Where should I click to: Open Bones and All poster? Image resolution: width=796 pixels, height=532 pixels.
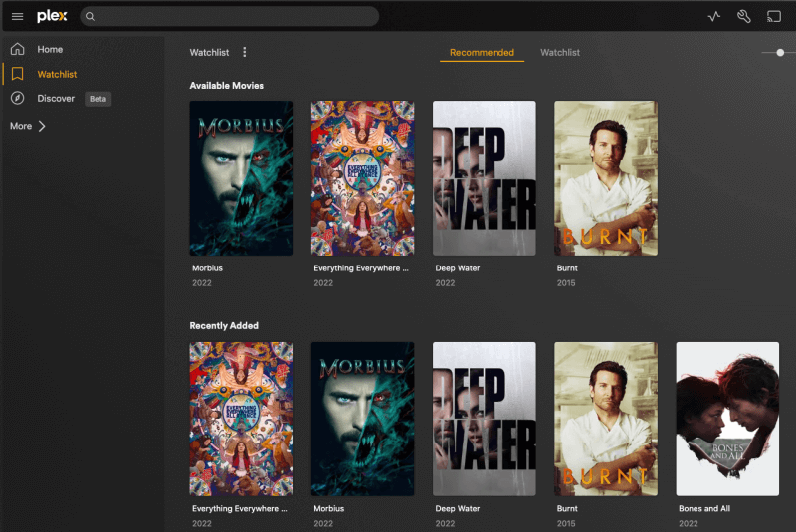pos(727,419)
